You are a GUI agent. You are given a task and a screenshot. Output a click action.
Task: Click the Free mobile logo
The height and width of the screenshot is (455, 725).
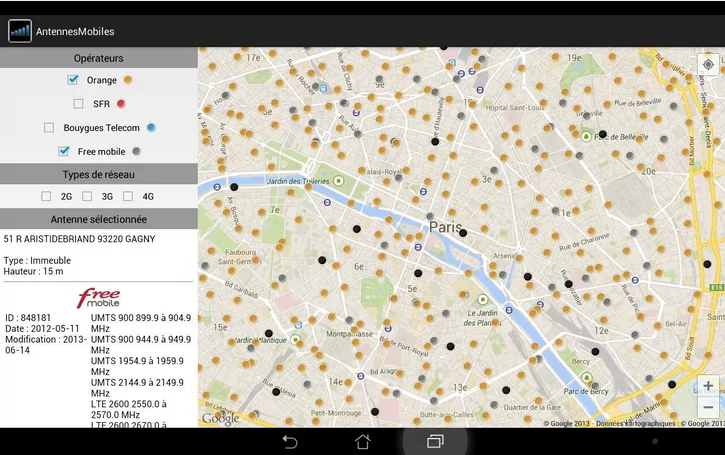(x=98, y=298)
